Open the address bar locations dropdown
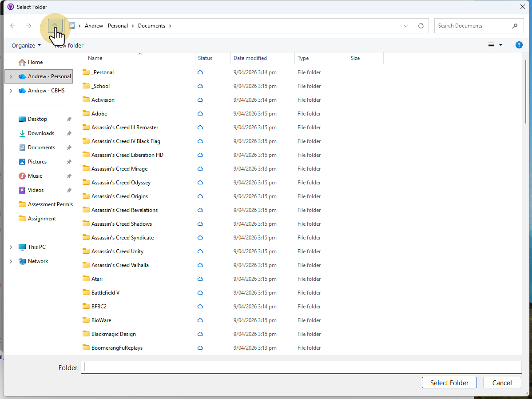 (x=405, y=26)
